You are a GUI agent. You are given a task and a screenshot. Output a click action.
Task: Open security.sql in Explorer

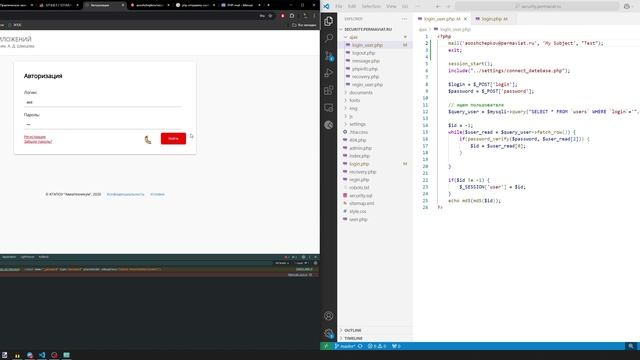(x=360, y=196)
